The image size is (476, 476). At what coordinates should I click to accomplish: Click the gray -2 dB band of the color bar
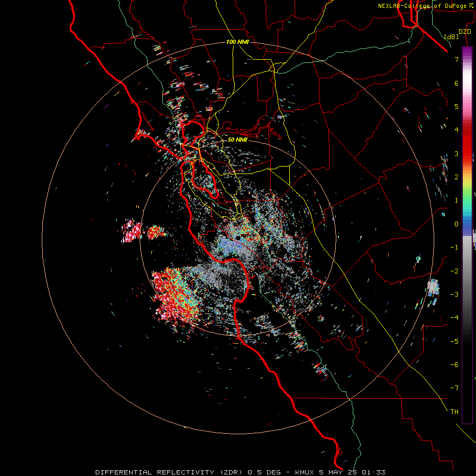pyautogui.click(x=467, y=271)
